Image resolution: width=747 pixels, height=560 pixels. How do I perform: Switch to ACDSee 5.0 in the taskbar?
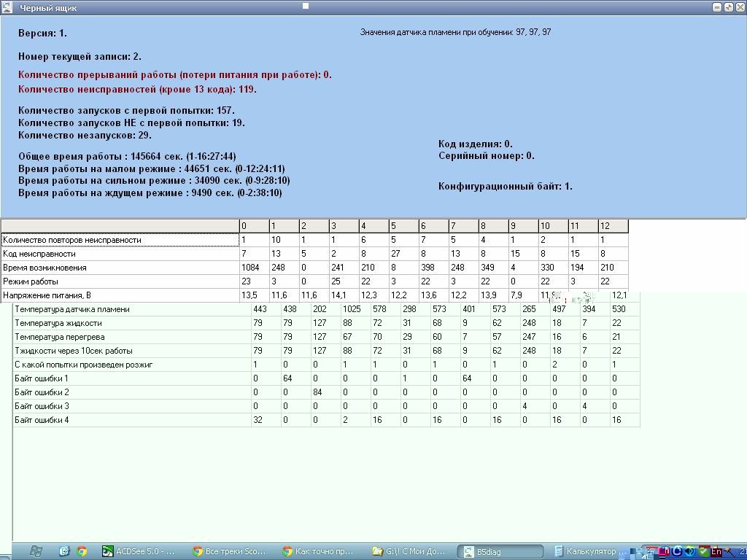(139, 551)
